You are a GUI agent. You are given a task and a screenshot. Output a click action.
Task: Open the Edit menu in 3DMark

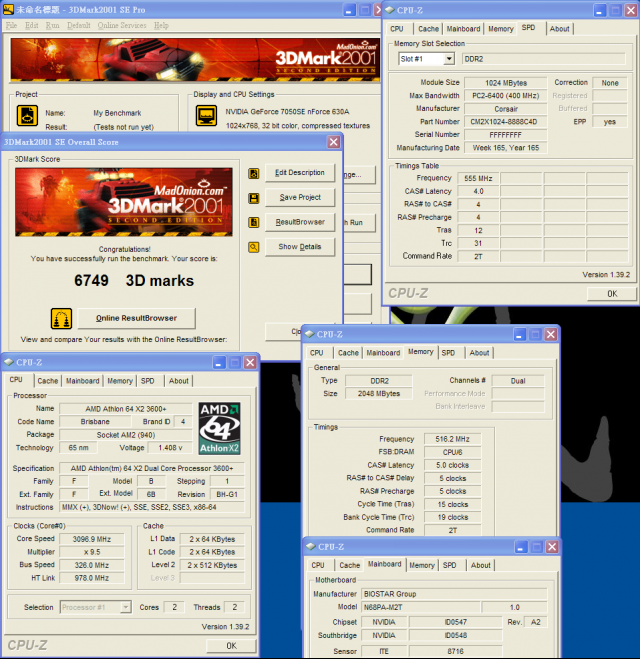(x=32, y=25)
